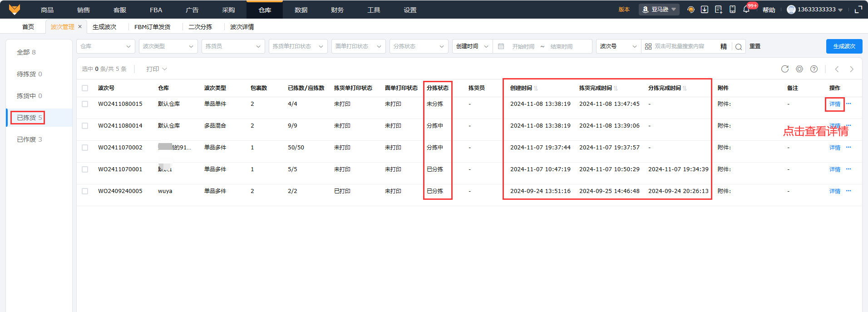Viewport: 868px width, 312px height.
Task: Open more actions for WO2411080015
Action: (x=848, y=104)
